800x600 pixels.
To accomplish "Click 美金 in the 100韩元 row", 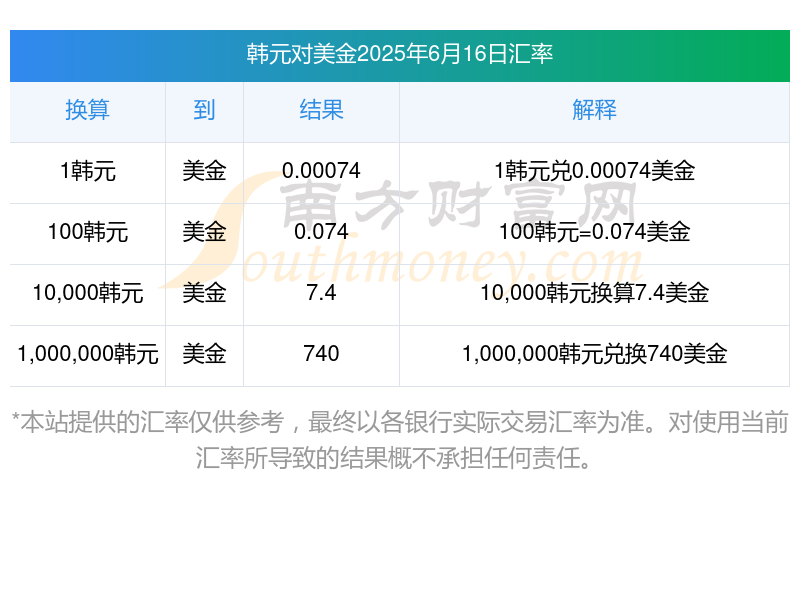I will pyautogui.click(x=204, y=232).
